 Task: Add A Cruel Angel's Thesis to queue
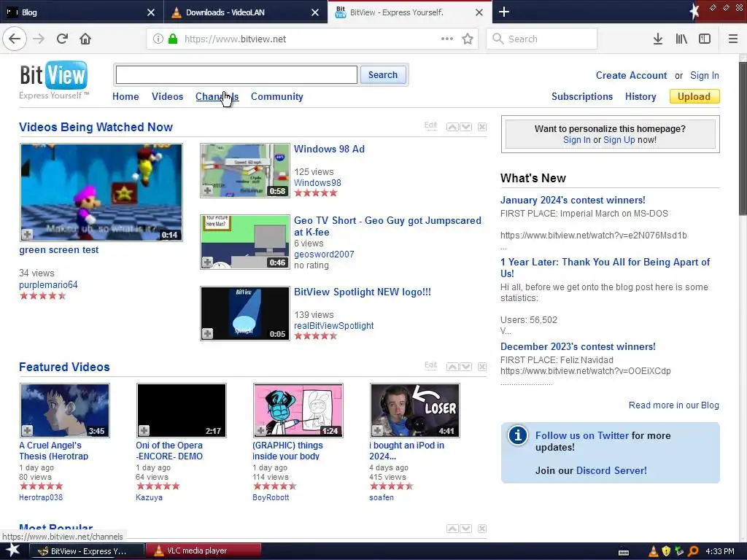pos(27,430)
